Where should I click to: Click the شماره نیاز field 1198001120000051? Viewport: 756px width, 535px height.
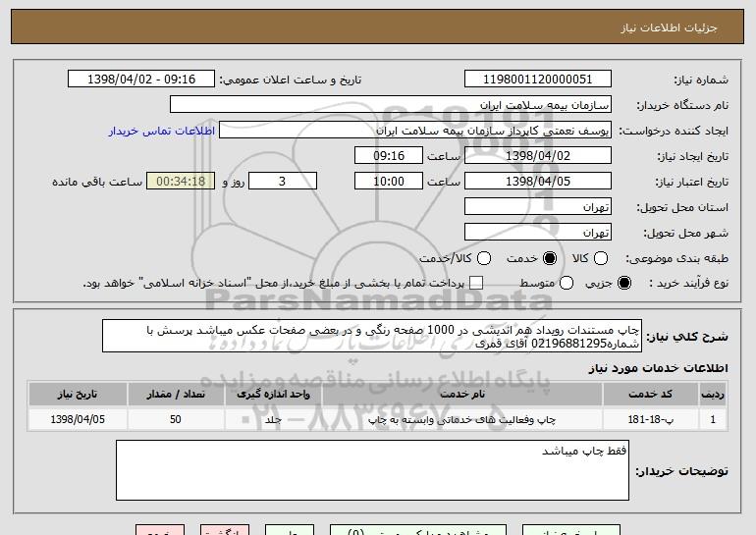538,80
